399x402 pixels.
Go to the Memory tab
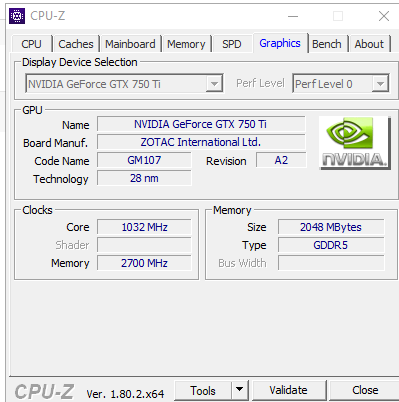click(x=186, y=44)
